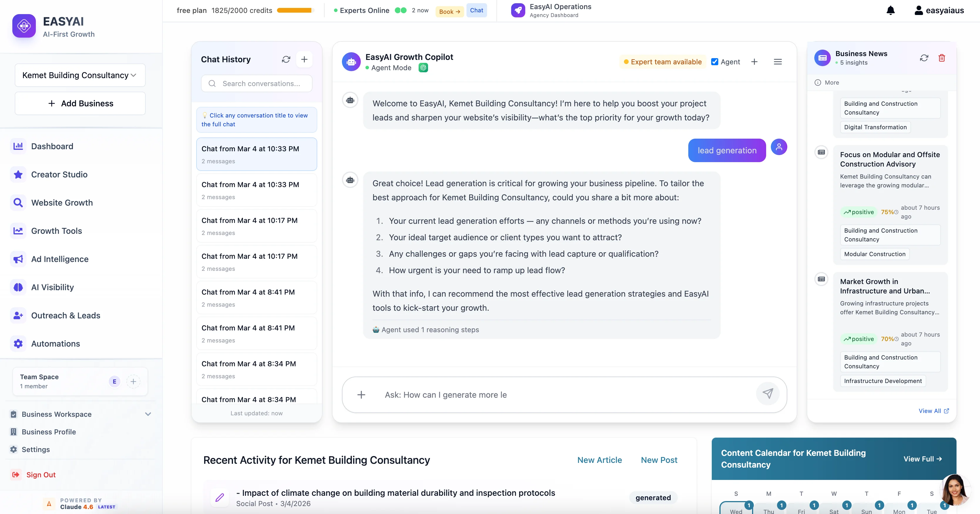
Task: Refresh the Chat History list
Action: coord(286,59)
